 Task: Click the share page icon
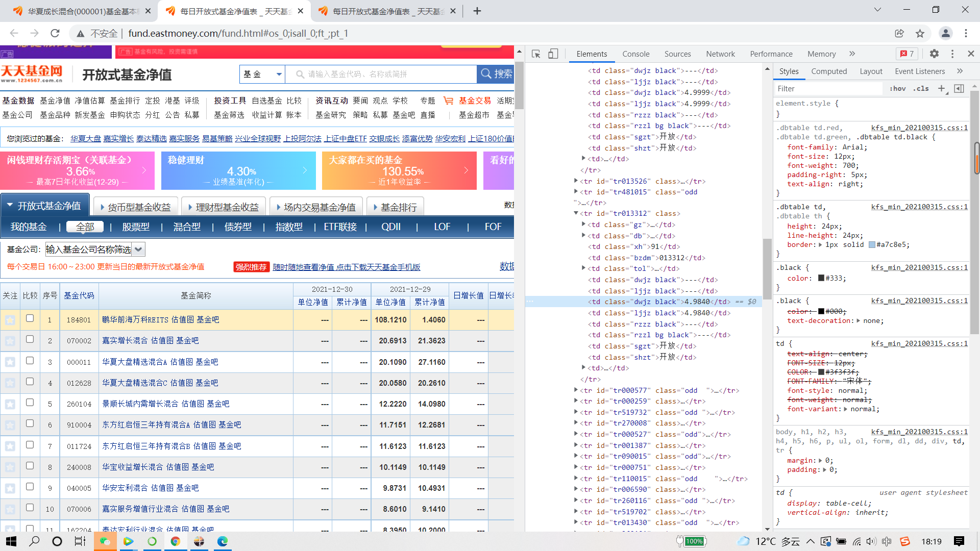(x=899, y=33)
